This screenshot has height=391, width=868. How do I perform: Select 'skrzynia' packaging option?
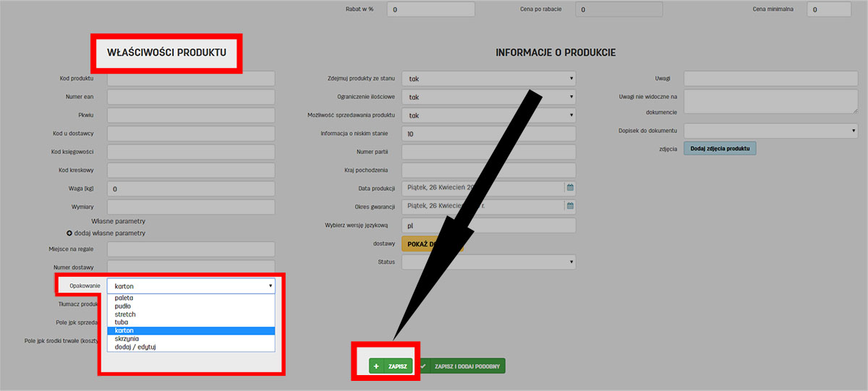(x=127, y=338)
